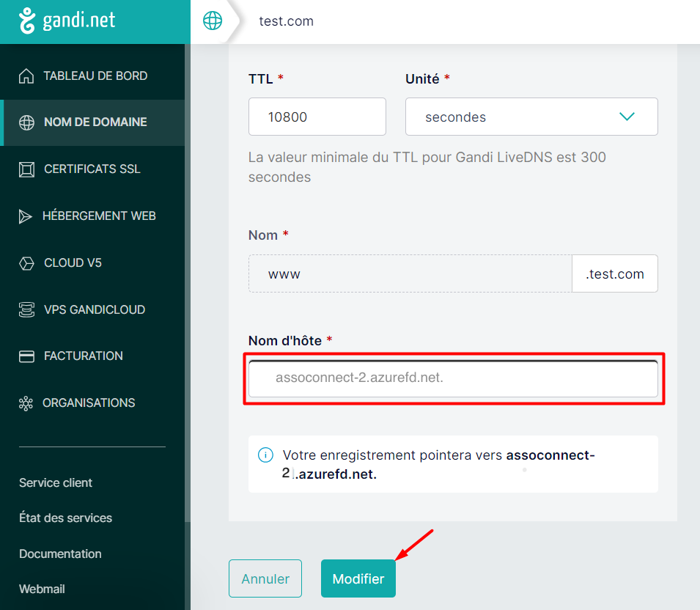The height and width of the screenshot is (610, 700).
Task: Open Certificats SSL section
Action: [x=92, y=169]
